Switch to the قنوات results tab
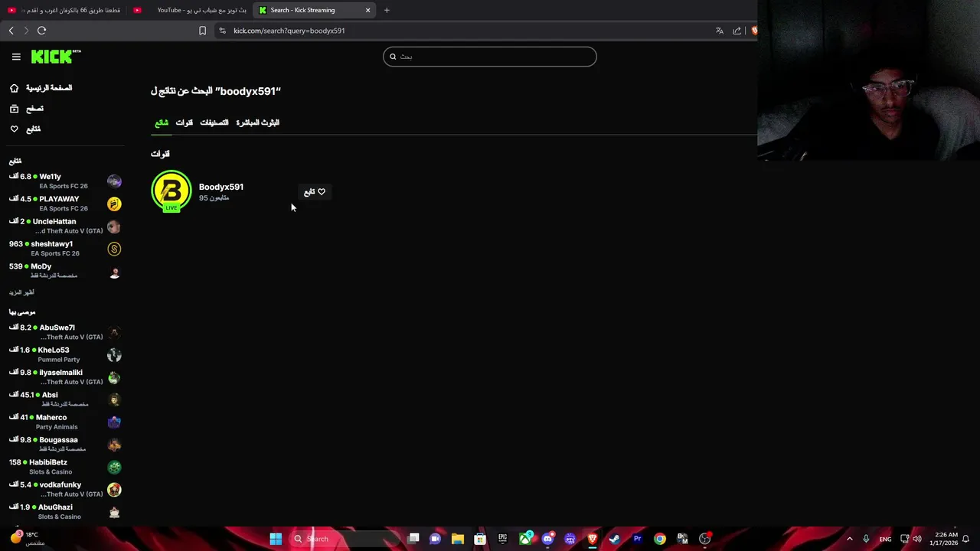This screenshot has height=551, width=980. (185, 122)
